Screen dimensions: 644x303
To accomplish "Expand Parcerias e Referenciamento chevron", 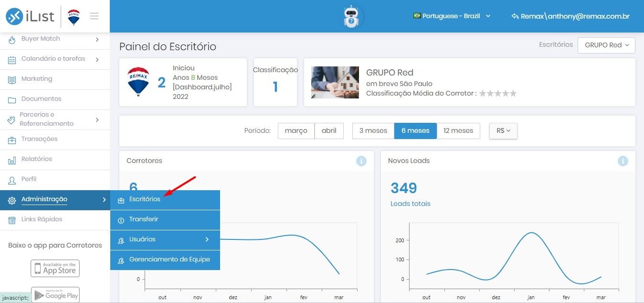I will tap(97, 119).
